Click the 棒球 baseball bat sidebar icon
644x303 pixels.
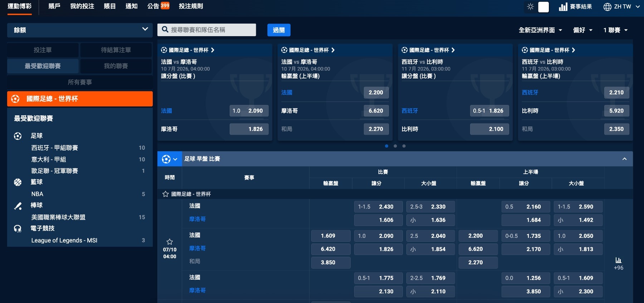[18, 206]
